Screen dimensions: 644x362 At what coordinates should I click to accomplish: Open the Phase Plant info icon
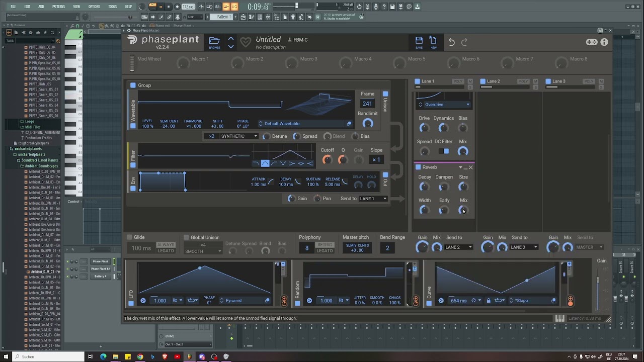point(604,42)
